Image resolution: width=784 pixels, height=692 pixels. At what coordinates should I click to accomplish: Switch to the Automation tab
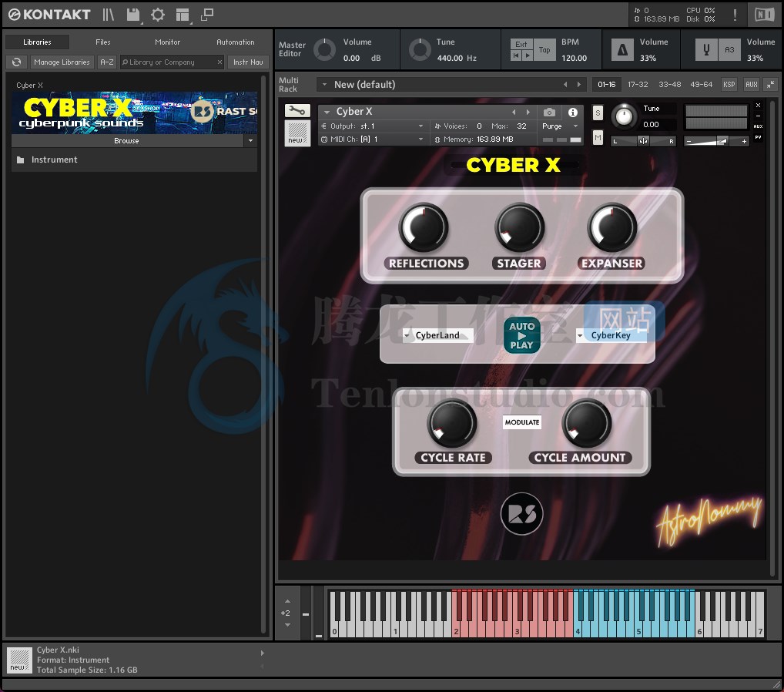236,42
